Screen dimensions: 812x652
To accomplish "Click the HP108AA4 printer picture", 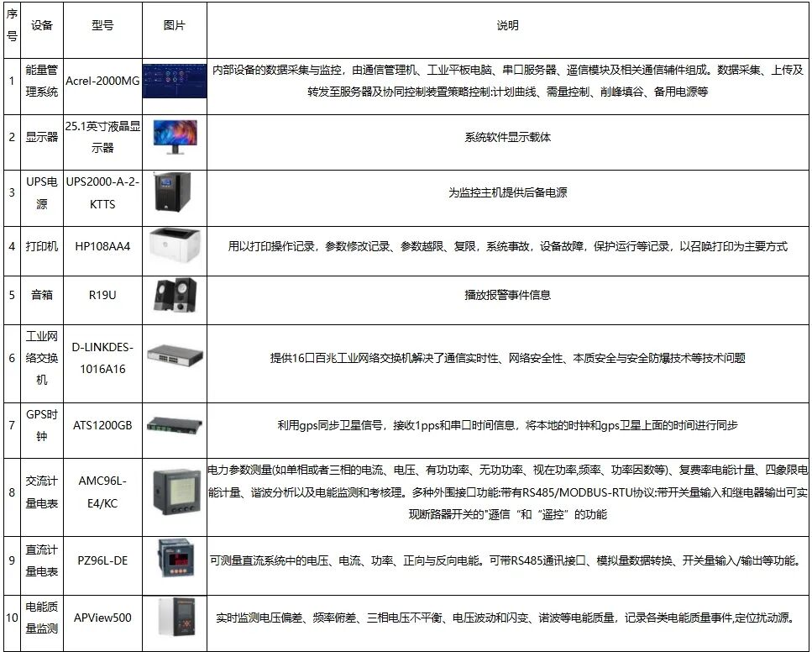I will [x=174, y=244].
